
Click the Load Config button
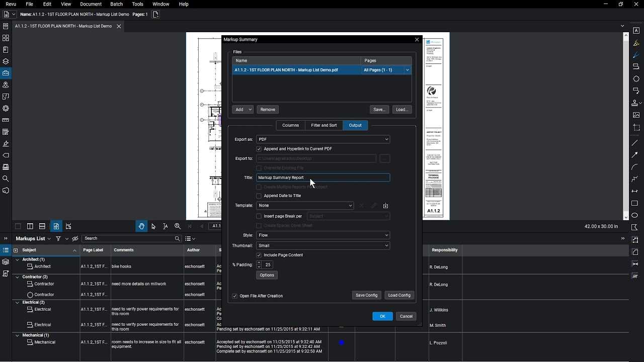399,296
